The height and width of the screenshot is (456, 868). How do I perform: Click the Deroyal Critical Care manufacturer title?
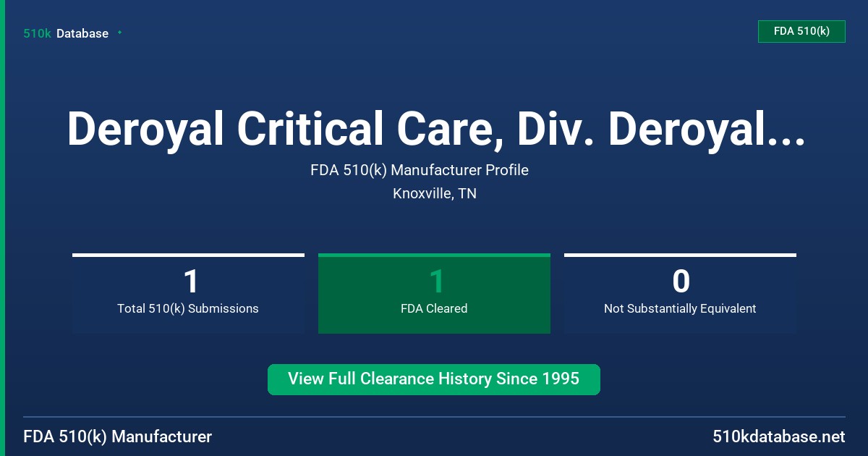coord(435,129)
